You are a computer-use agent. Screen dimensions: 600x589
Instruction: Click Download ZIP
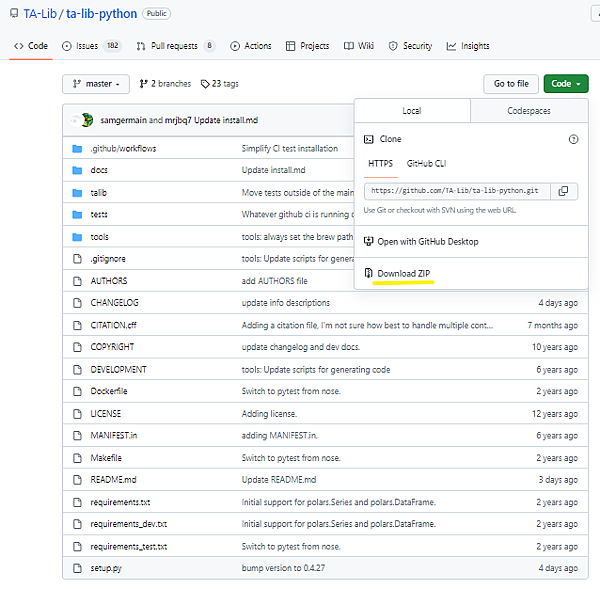404,274
